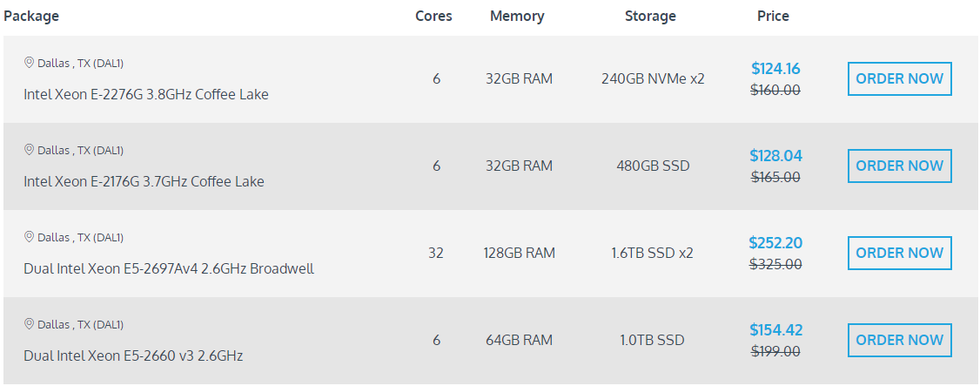Click location pin icon for E5-2697Av4 server
980x386 pixels.
[29, 237]
